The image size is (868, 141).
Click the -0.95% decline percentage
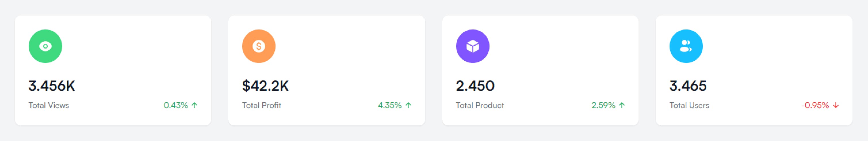tap(815, 105)
